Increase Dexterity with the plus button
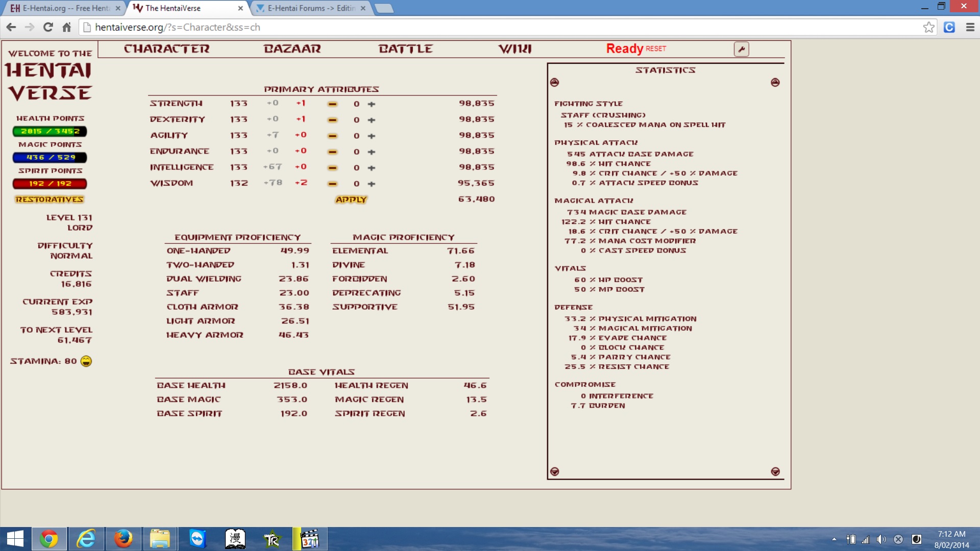 click(x=372, y=120)
